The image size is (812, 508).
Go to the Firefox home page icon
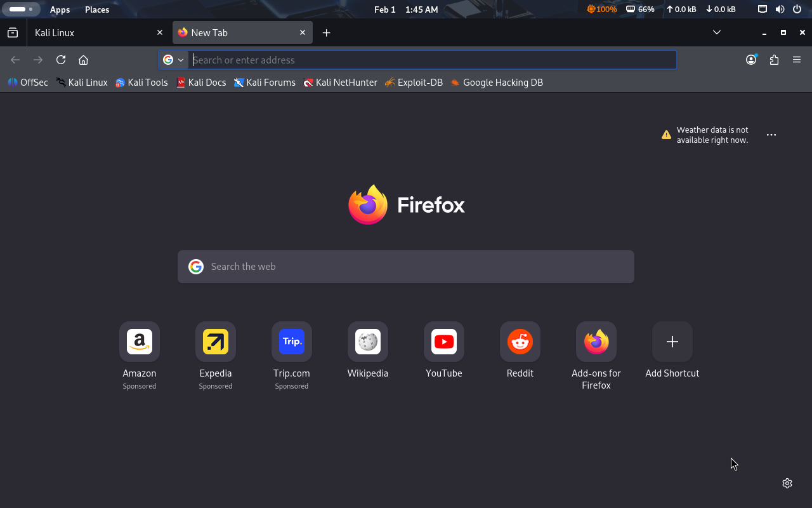[x=83, y=60]
